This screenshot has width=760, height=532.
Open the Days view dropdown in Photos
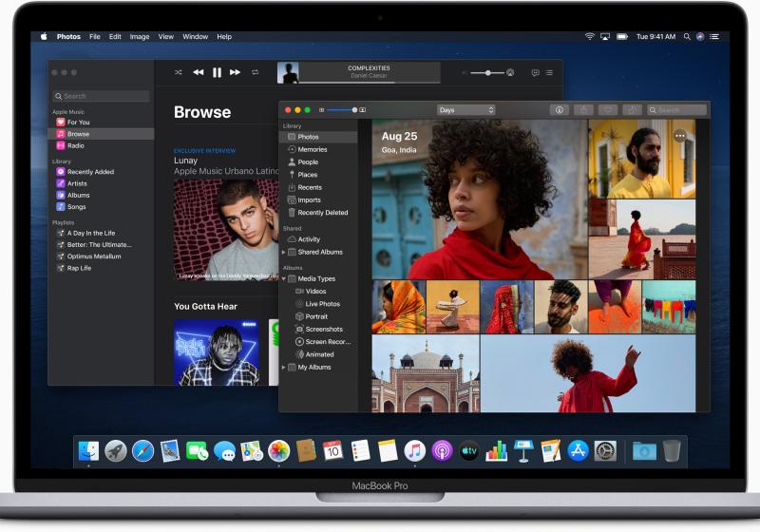[x=465, y=110]
